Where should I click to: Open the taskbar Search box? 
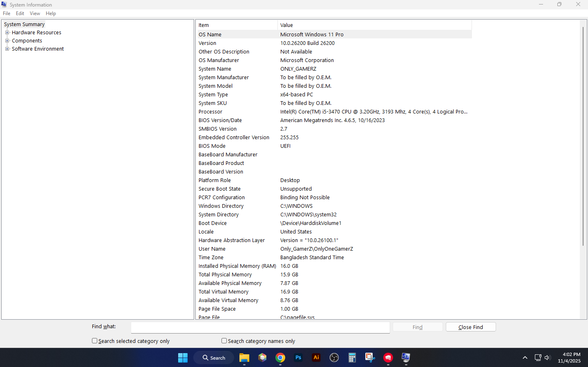(214, 358)
